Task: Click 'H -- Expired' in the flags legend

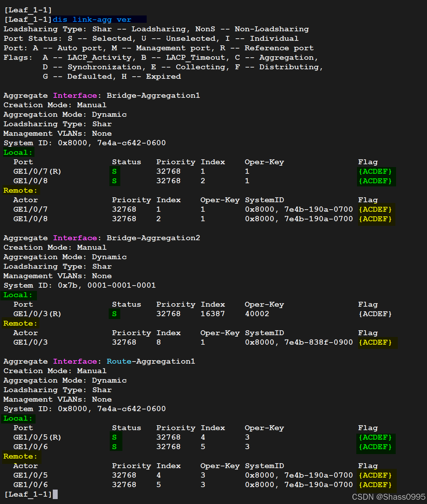Action: [151, 77]
